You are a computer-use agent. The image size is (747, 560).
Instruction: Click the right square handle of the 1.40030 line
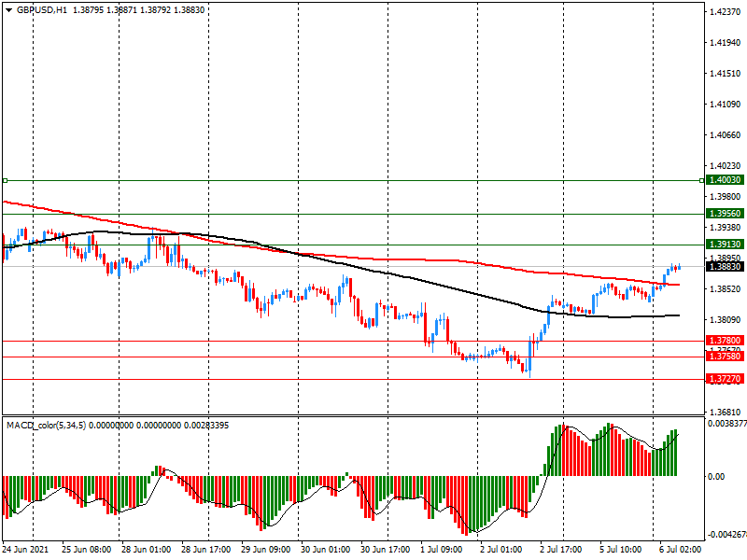(x=702, y=180)
